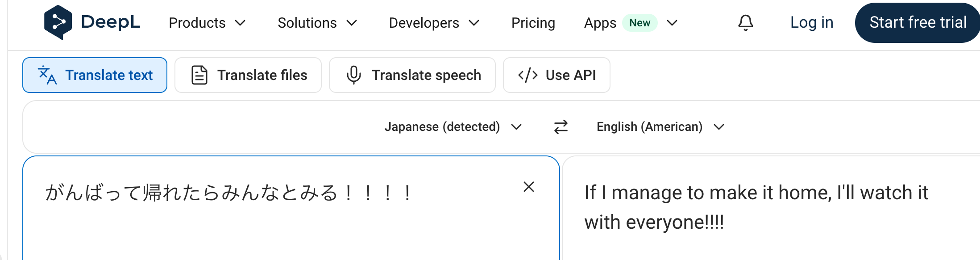This screenshot has height=260, width=980.
Task: Switch to the Translate files tab
Action: pyautogui.click(x=248, y=75)
